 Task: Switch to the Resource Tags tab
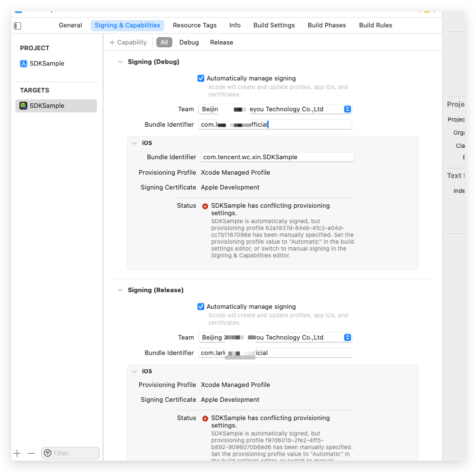(x=195, y=25)
